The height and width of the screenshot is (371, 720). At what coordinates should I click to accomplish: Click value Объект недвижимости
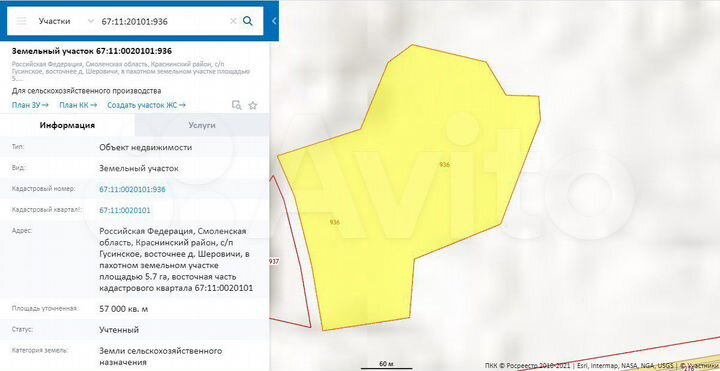[146, 147]
